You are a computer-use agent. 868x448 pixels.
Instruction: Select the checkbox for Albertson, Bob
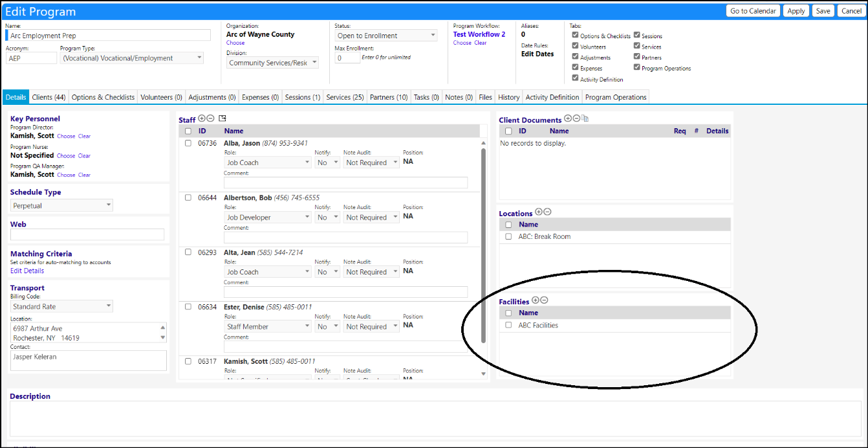click(x=188, y=197)
